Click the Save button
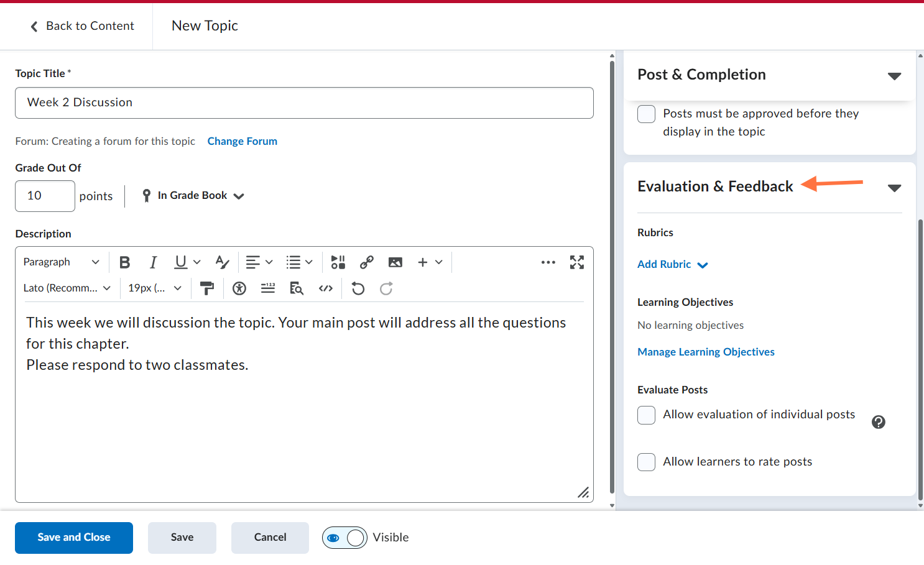The image size is (924, 565). (182, 538)
